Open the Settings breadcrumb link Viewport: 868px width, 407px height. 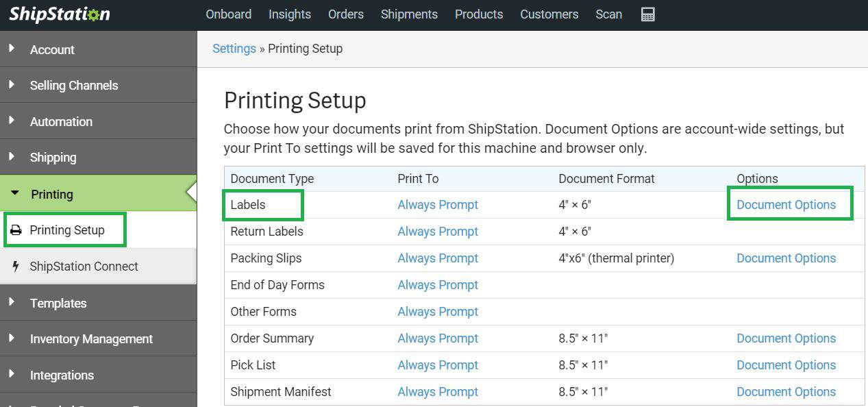(234, 48)
